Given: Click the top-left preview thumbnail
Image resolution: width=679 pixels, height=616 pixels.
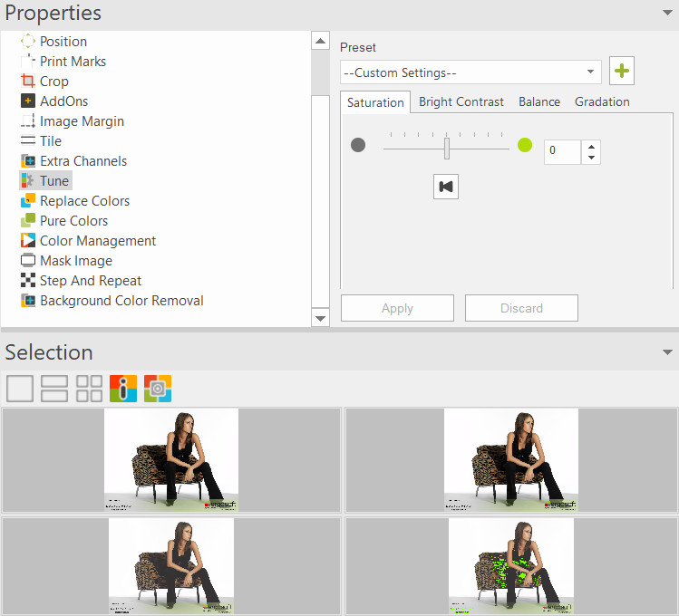Looking at the screenshot, I should pyautogui.click(x=171, y=460).
